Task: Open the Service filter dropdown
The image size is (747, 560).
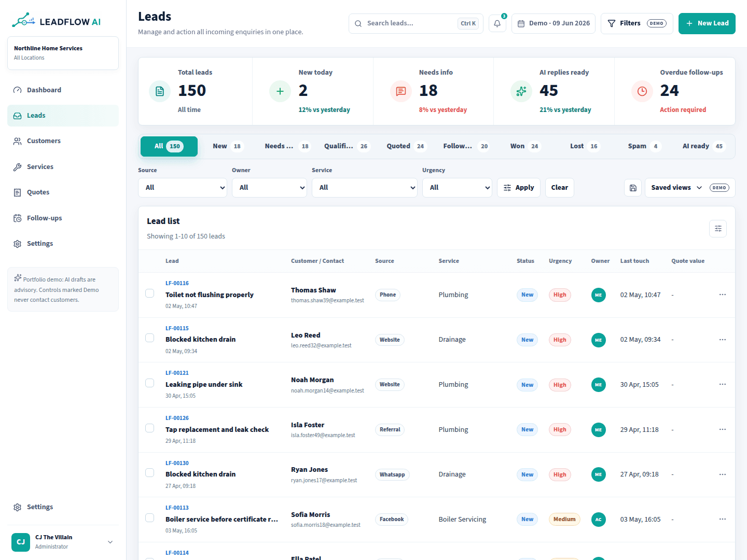Action: [x=365, y=188]
